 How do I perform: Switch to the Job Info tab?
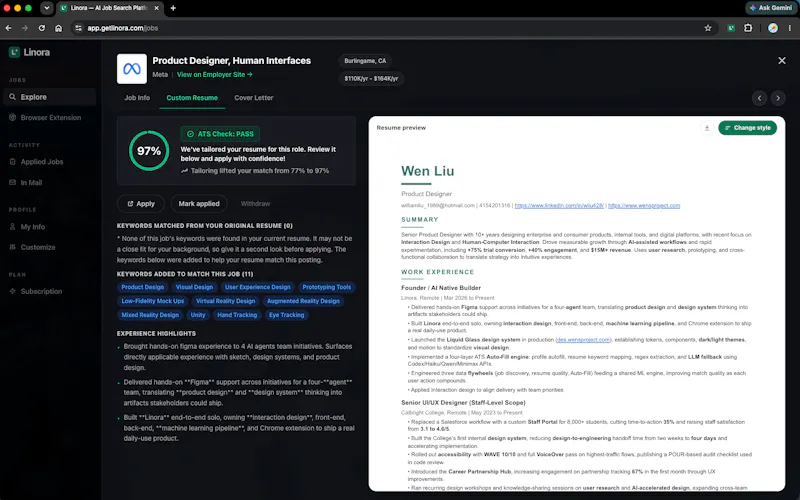pyautogui.click(x=137, y=97)
